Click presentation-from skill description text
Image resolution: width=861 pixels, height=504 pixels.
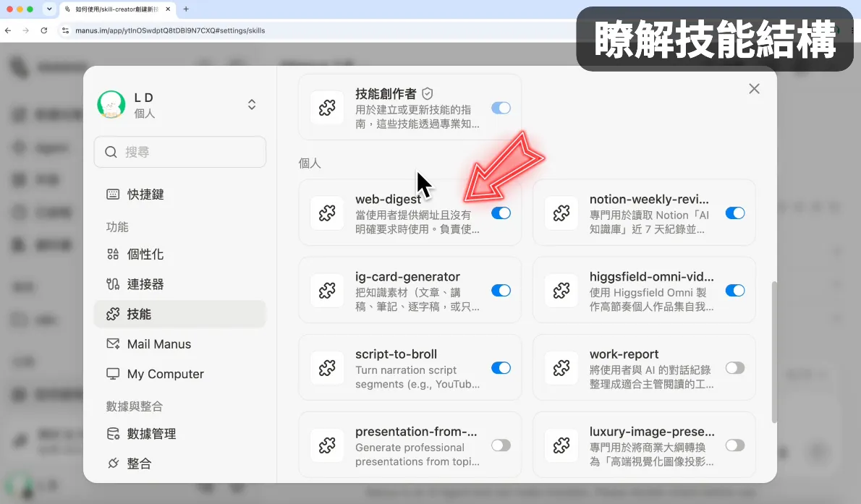pyautogui.click(x=417, y=455)
